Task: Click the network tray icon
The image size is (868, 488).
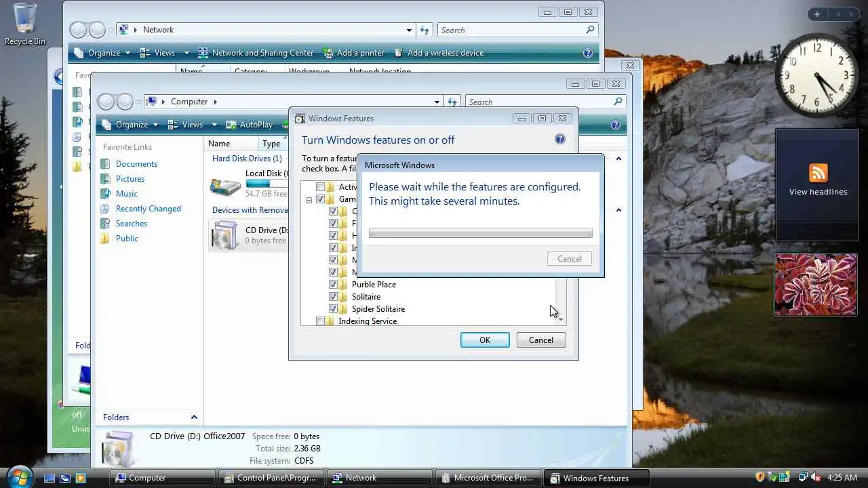Action: 802,477
